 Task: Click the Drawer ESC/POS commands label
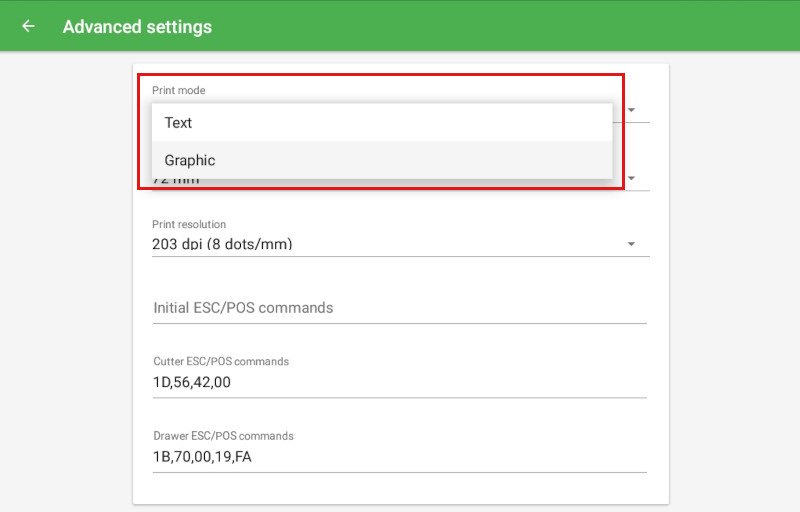[x=223, y=436]
